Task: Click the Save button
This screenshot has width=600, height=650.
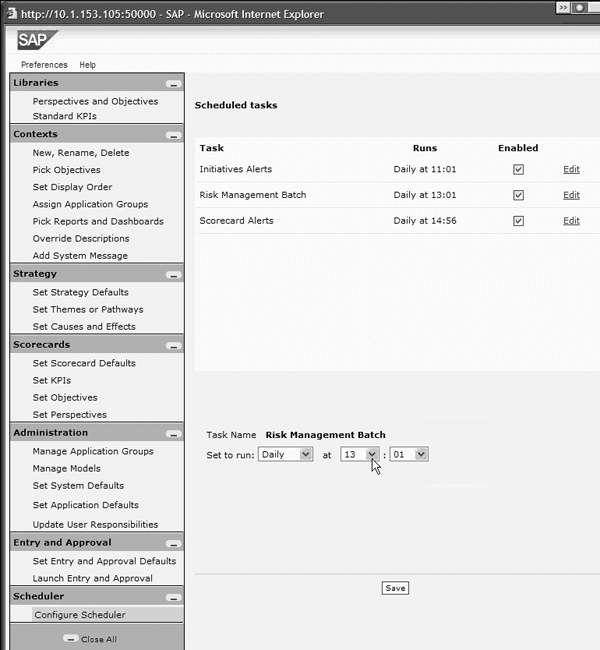Action: 395,588
